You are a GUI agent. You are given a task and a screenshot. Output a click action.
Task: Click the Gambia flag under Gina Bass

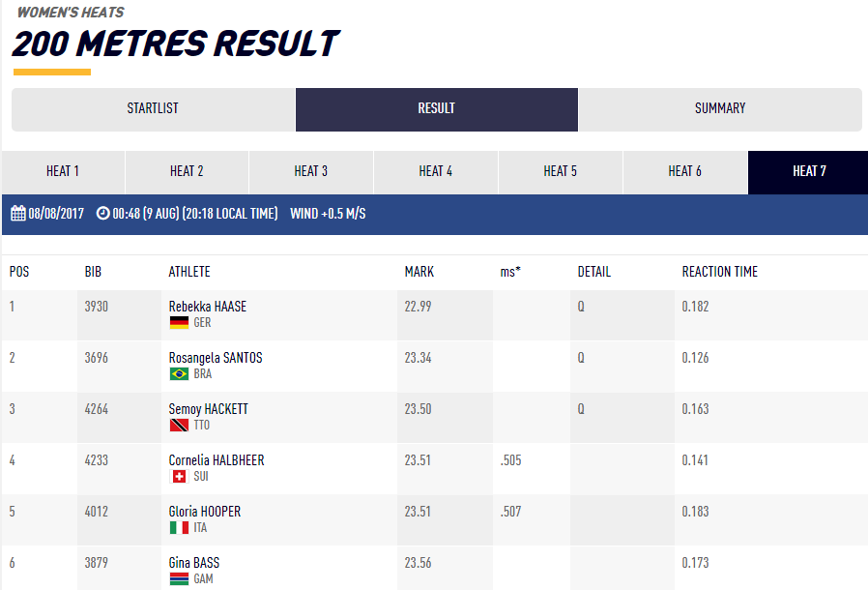(x=179, y=579)
